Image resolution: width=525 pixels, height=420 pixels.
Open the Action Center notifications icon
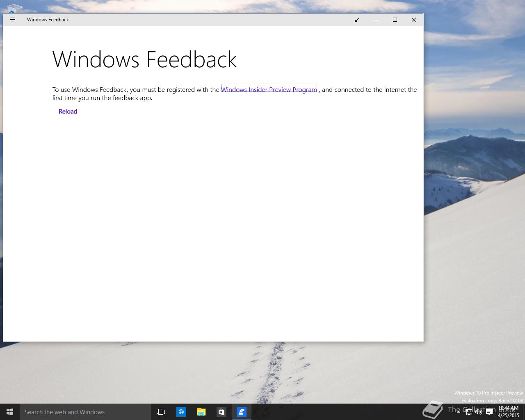click(489, 412)
